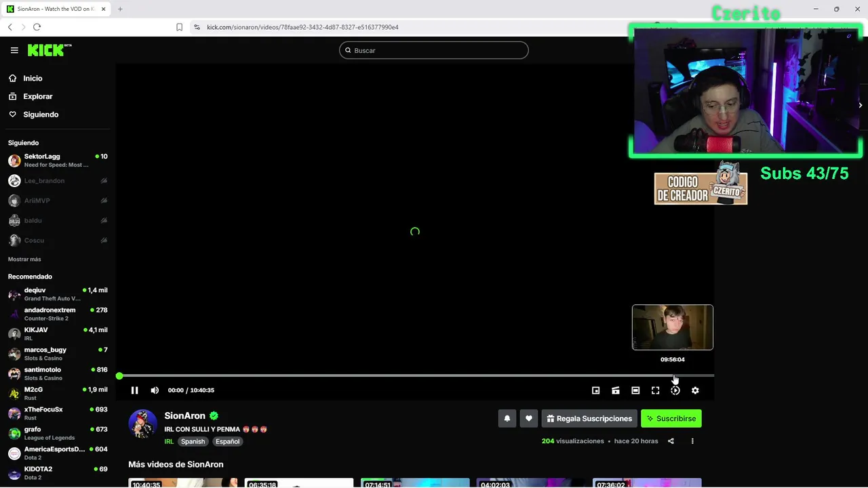
Task: Cast video to another device
Action: click(x=616, y=390)
